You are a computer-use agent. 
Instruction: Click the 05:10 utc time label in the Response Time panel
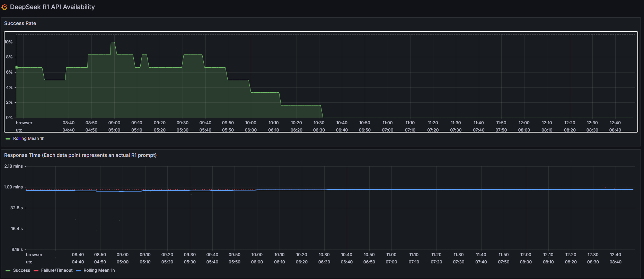point(145,262)
